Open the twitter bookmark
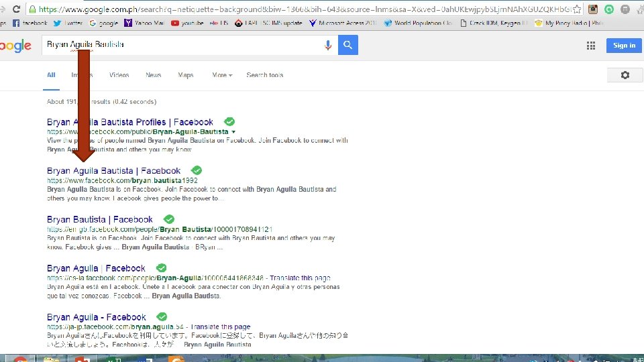644x362 pixels. coord(68,23)
